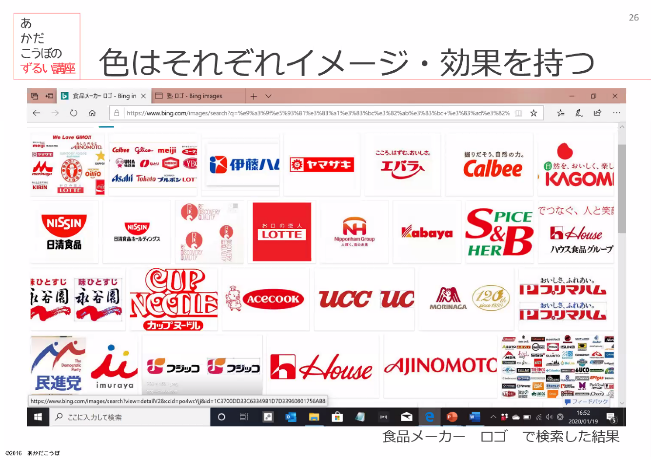The width and height of the screenshot is (651, 460).
Task: Click the bing.com address bar
Action: click(x=318, y=113)
